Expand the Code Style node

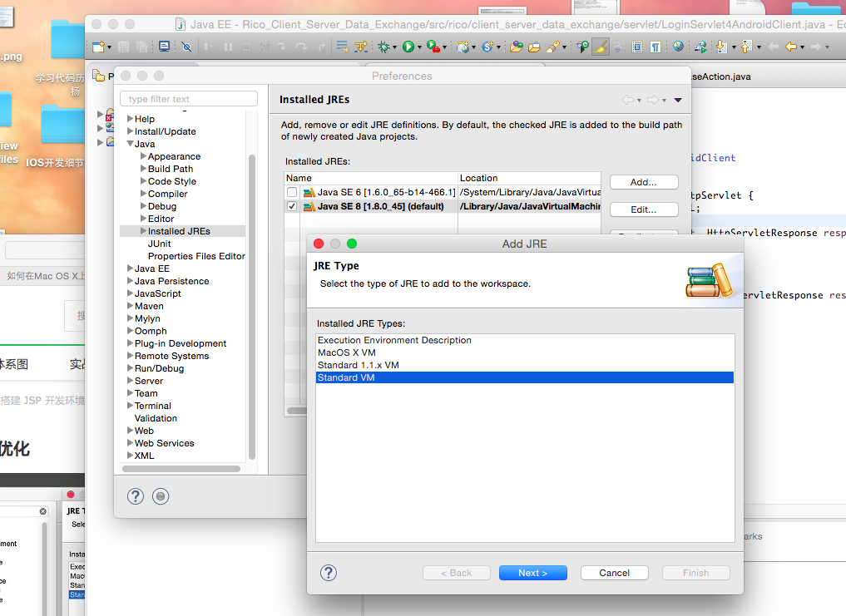pyautogui.click(x=144, y=180)
